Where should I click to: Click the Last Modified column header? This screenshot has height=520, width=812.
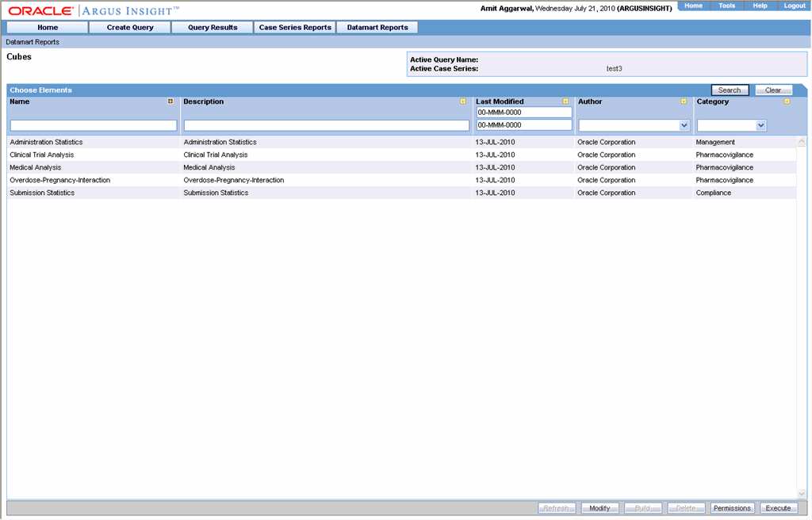tap(500, 101)
